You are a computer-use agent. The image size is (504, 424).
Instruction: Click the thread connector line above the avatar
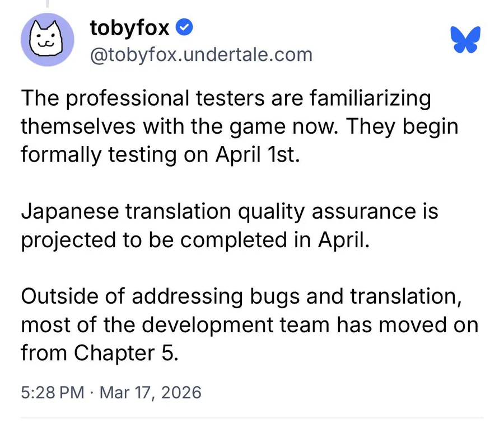click(x=48, y=4)
